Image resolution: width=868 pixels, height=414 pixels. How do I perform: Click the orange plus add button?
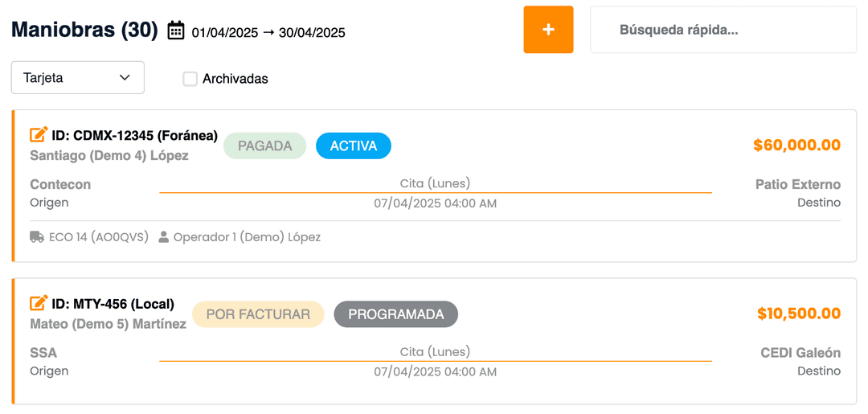click(x=548, y=30)
